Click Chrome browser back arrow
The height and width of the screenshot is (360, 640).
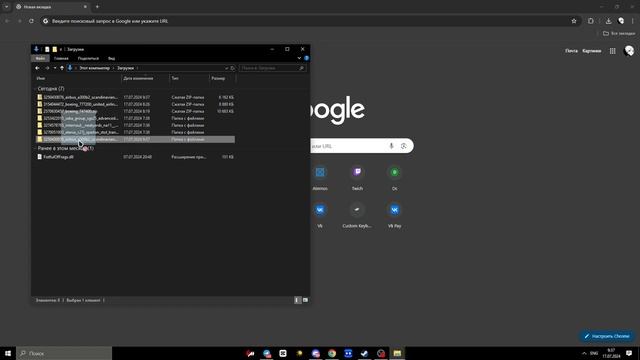7,21
